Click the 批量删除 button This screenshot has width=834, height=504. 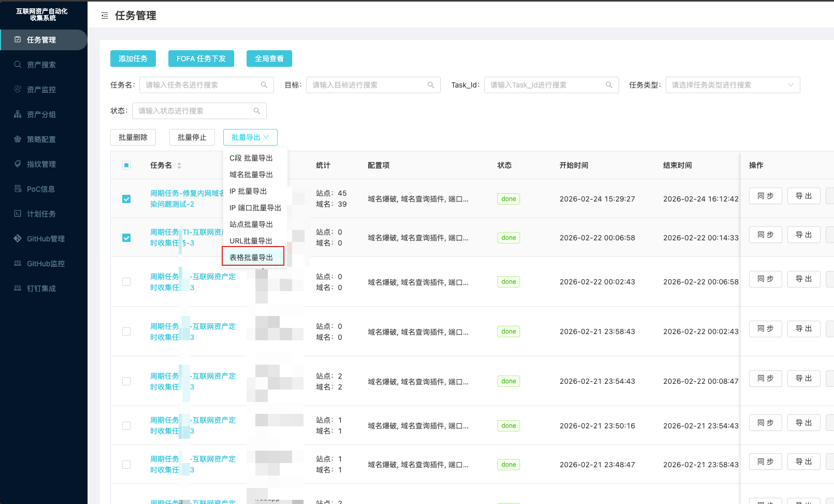tap(133, 137)
